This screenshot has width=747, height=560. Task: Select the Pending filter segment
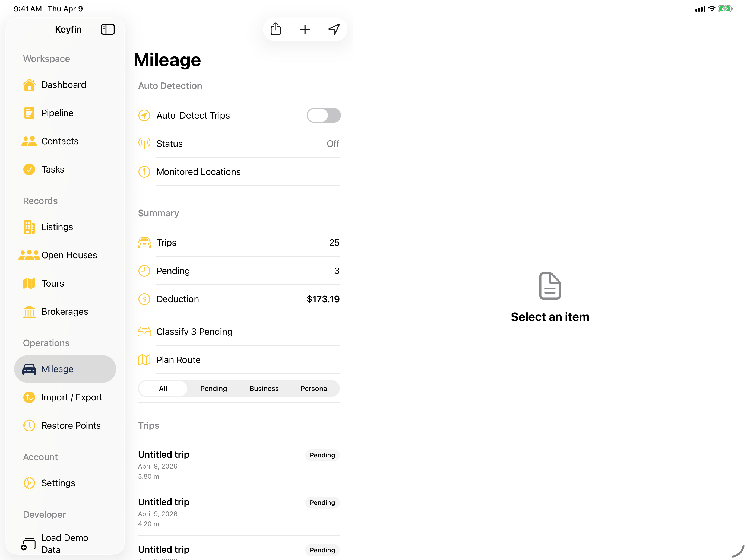click(x=213, y=389)
